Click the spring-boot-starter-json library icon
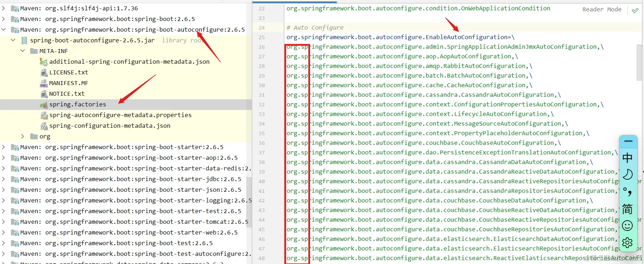 pyautogui.click(x=15, y=190)
